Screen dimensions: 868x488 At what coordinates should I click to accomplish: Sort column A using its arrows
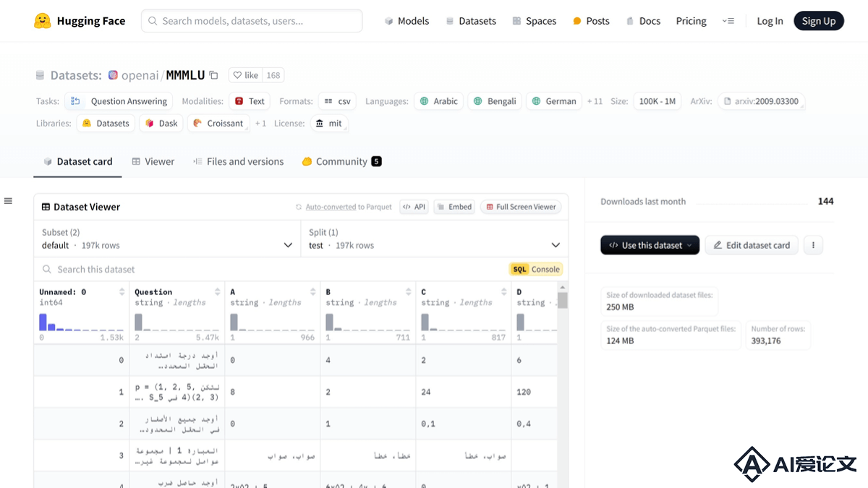coord(312,292)
